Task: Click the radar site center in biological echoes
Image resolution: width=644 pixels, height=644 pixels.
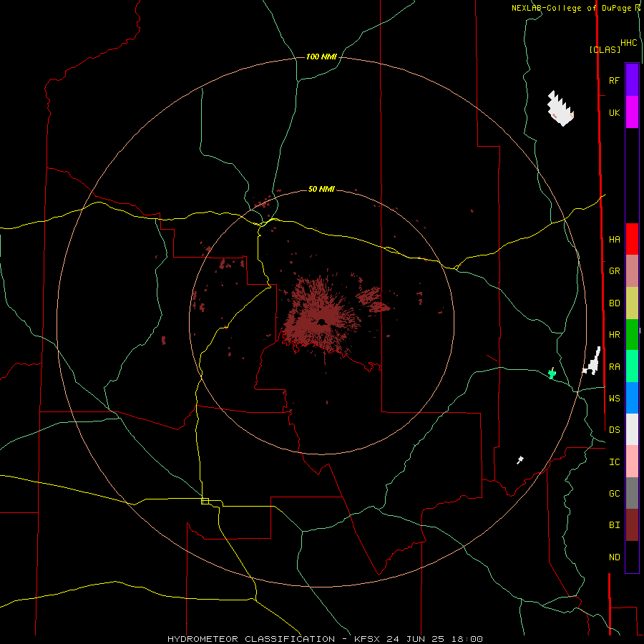Action: coord(321,321)
